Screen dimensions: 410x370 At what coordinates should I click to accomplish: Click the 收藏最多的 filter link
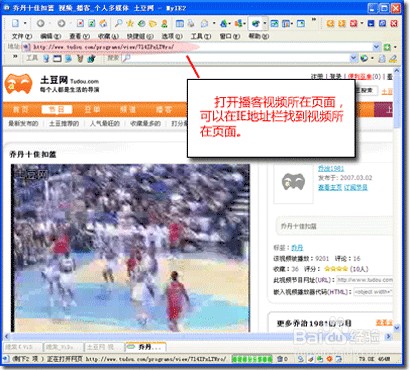[145, 124]
